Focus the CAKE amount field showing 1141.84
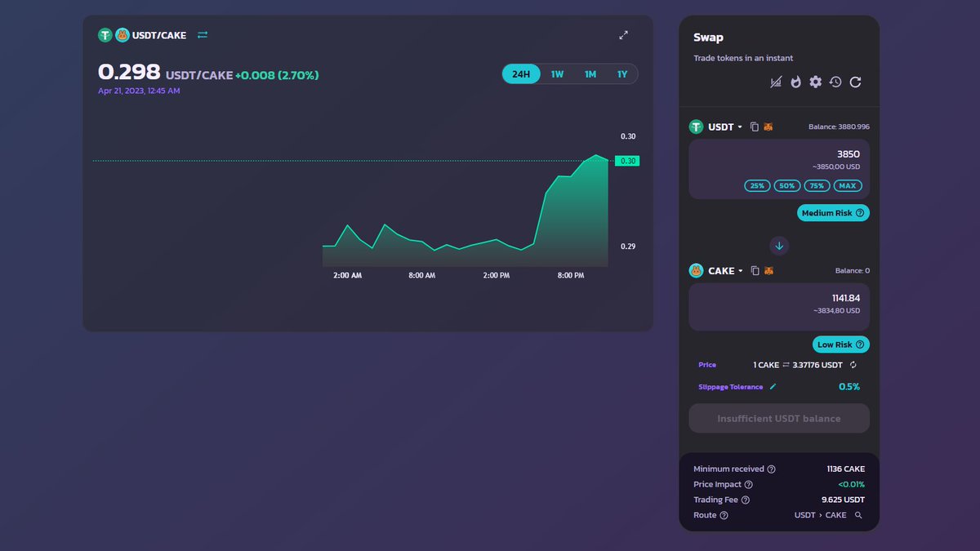Viewport: 980px width, 551px height. point(779,307)
